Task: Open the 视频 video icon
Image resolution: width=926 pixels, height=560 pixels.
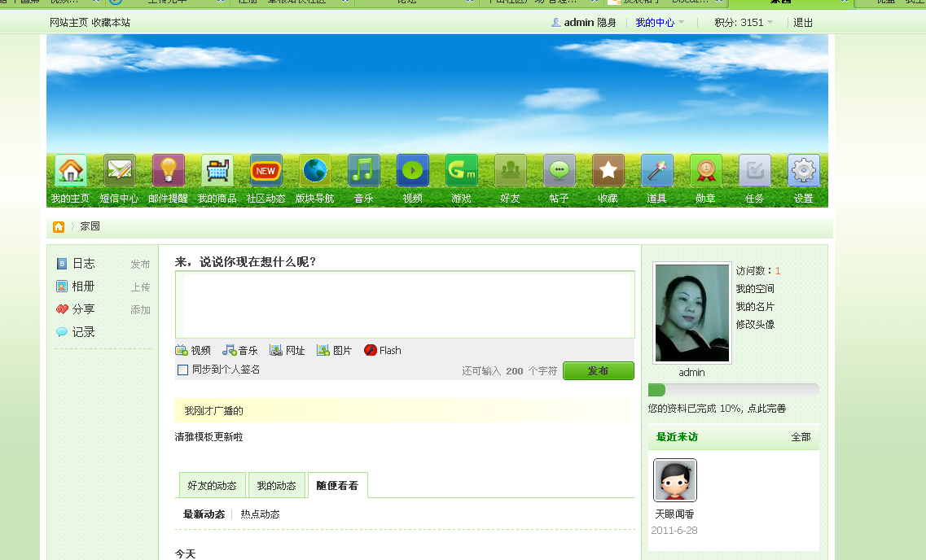Action: tap(412, 171)
